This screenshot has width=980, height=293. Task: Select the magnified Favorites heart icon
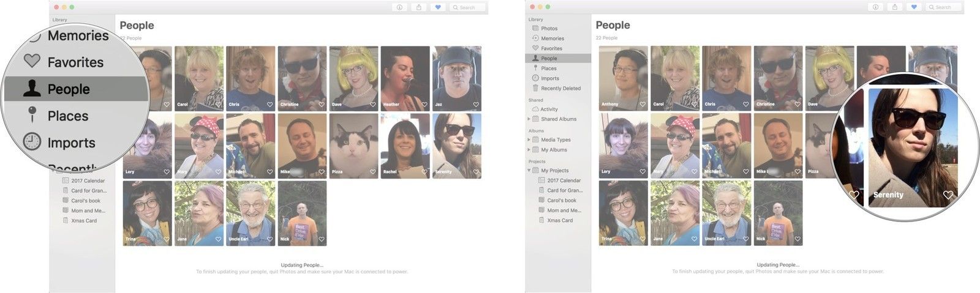[x=32, y=61]
